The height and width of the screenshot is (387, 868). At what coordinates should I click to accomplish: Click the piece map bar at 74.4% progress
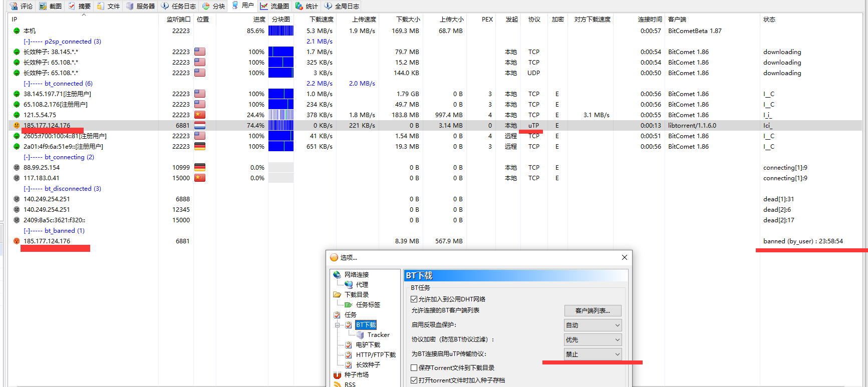[x=281, y=126]
